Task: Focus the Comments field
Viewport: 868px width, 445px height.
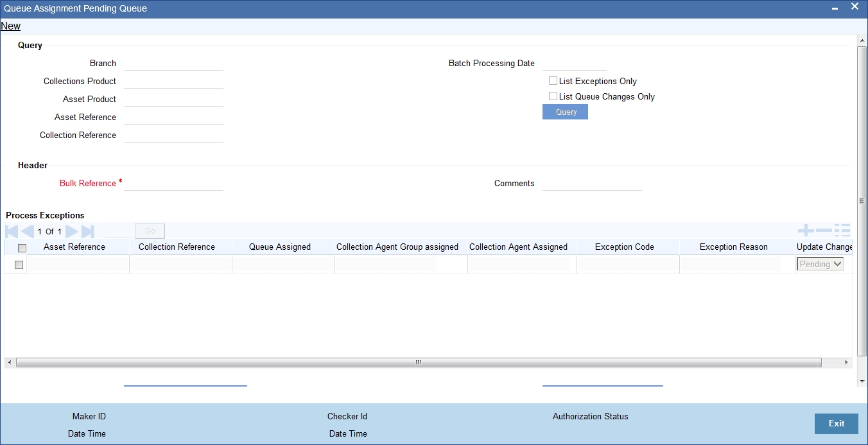Action: click(592, 183)
